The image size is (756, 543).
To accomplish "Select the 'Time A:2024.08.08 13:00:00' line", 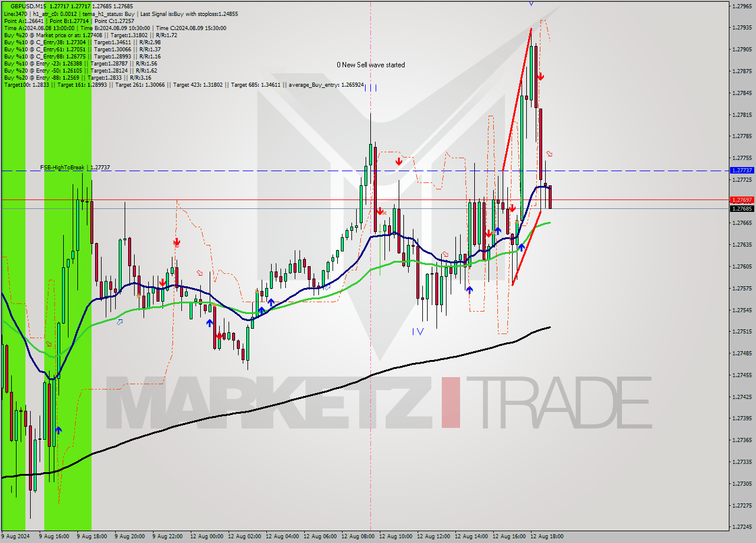I will (115, 28).
